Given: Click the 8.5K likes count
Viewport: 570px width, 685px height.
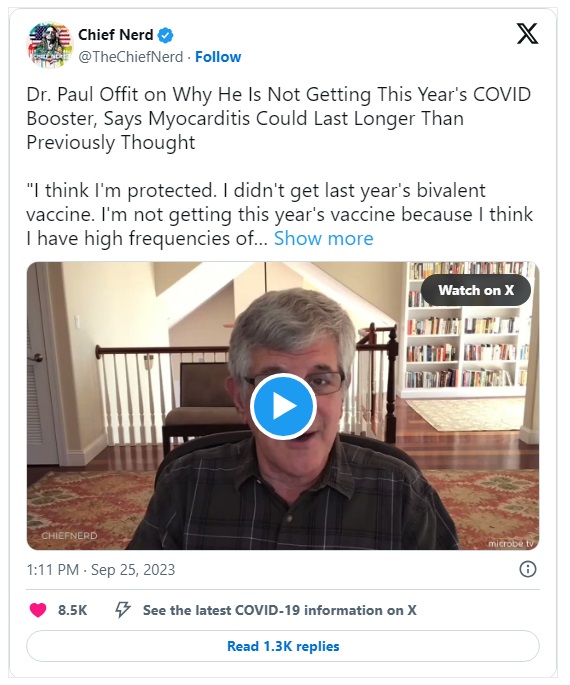Looking at the screenshot, I should pyautogui.click(x=73, y=610).
